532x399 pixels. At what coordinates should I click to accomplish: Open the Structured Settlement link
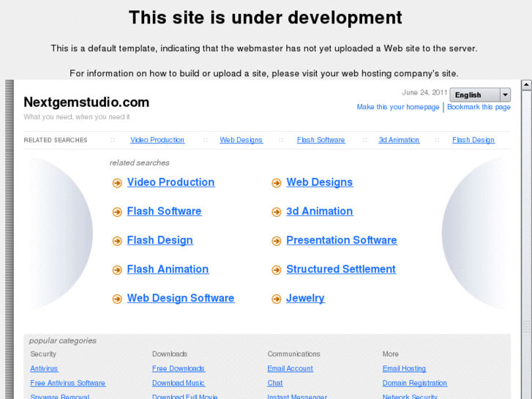(x=341, y=269)
